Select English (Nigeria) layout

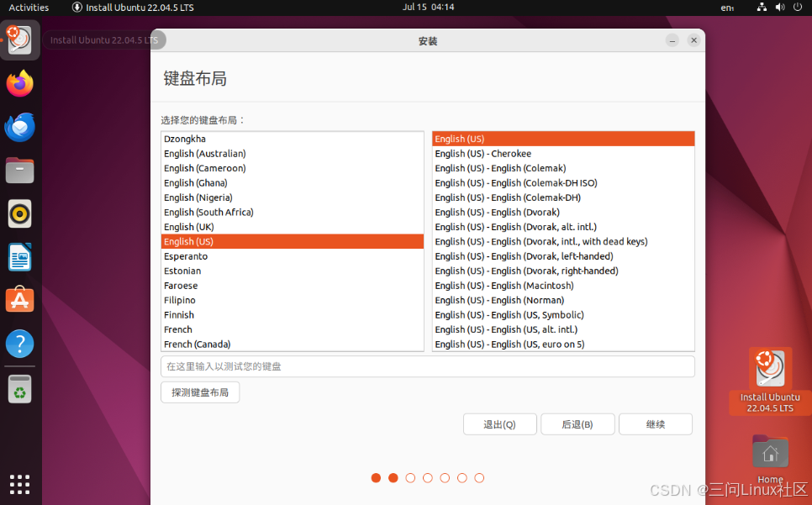pyautogui.click(x=293, y=197)
